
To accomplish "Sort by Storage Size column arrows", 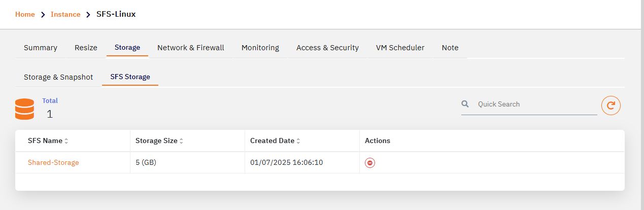I will 181,141.
